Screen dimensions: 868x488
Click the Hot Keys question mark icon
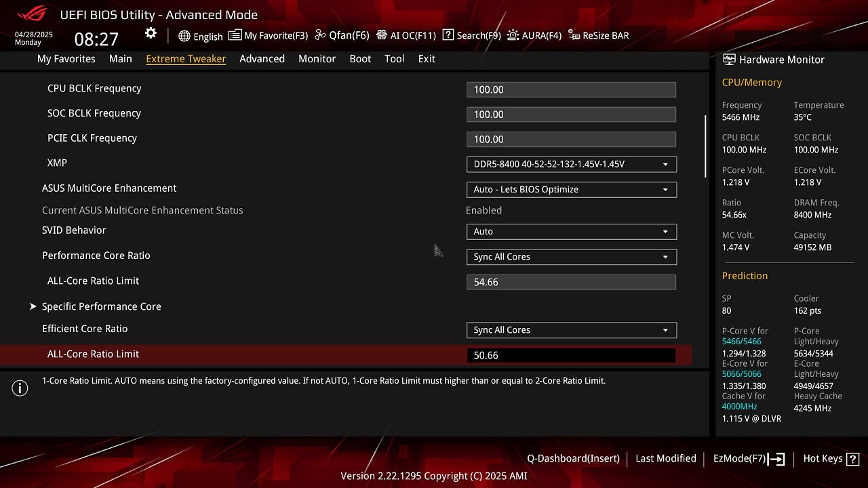tap(853, 459)
